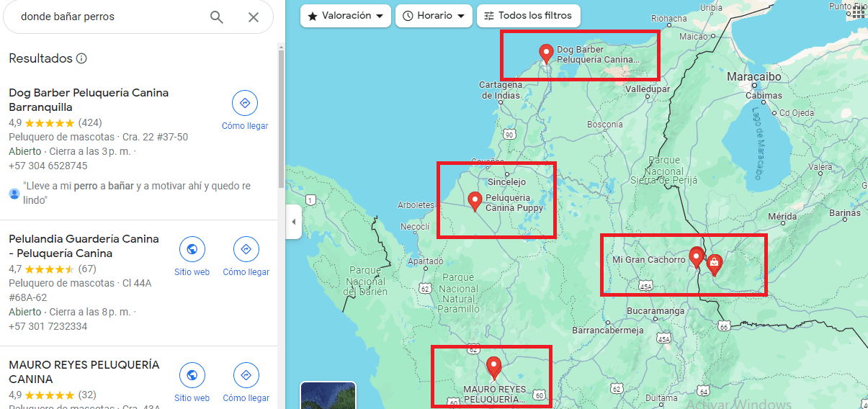The height and width of the screenshot is (409, 868).
Task: Click the MAURO REYES map pin
Action: click(x=493, y=367)
